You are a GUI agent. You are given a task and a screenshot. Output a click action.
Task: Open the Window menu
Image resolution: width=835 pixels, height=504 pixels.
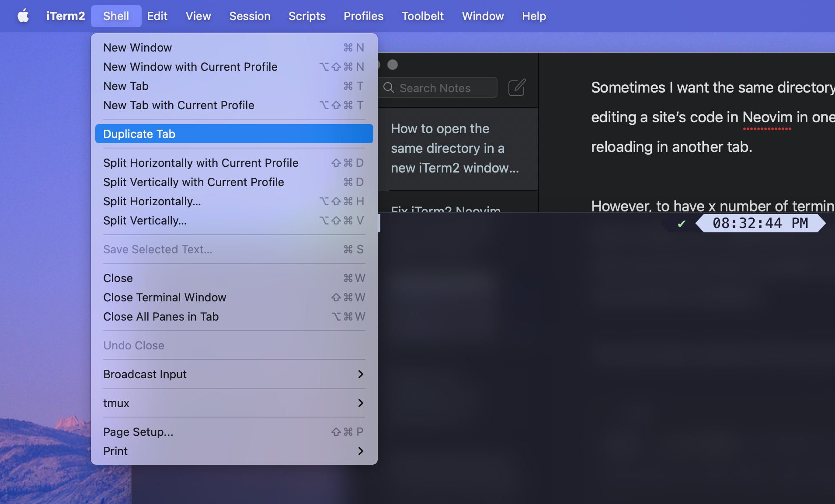pos(482,16)
